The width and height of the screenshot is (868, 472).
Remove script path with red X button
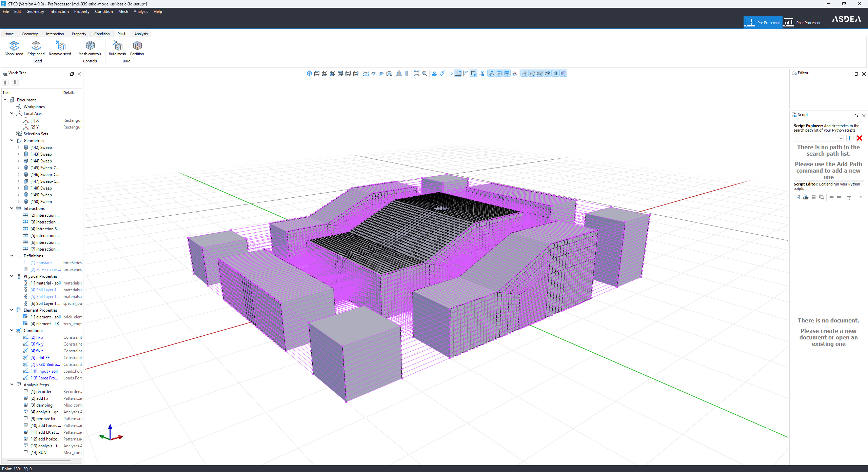click(x=860, y=138)
